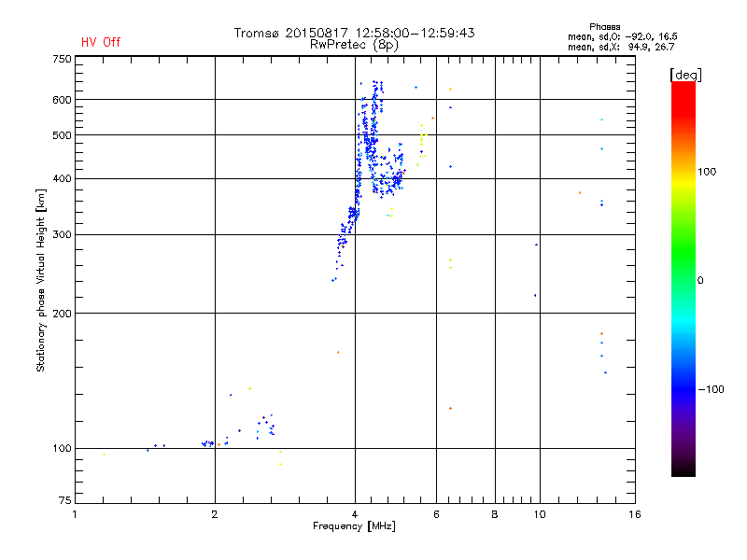Screen dimensions: 747x560
Task: Click the 'Phases' header text
Action: (x=604, y=27)
